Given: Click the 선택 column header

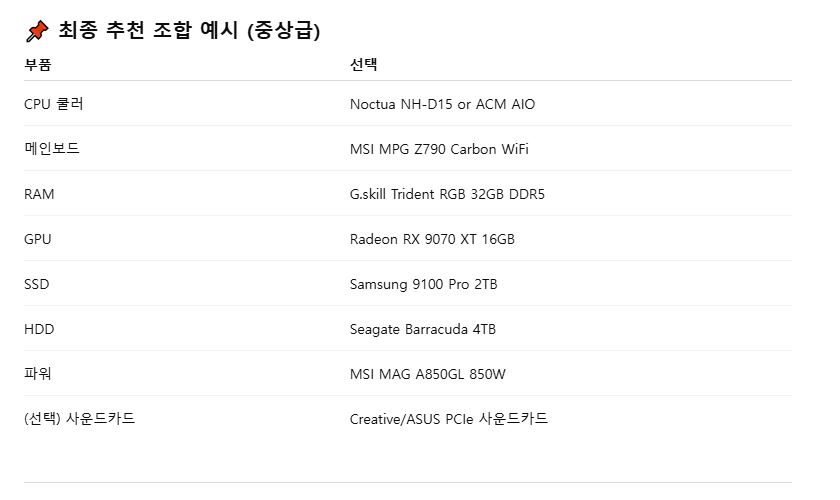Looking at the screenshot, I should click(x=363, y=65).
